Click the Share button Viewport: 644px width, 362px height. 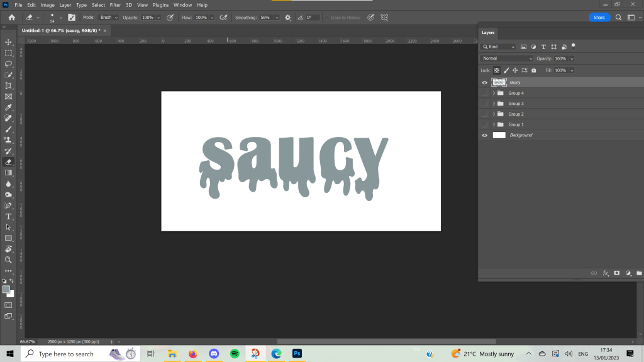[x=599, y=18]
